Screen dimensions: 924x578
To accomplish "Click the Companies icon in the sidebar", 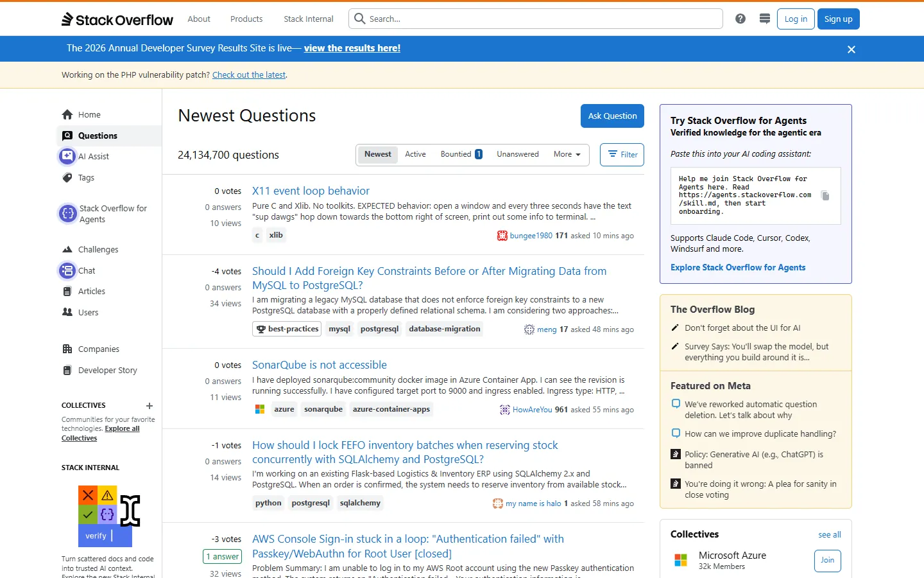I will tap(67, 349).
